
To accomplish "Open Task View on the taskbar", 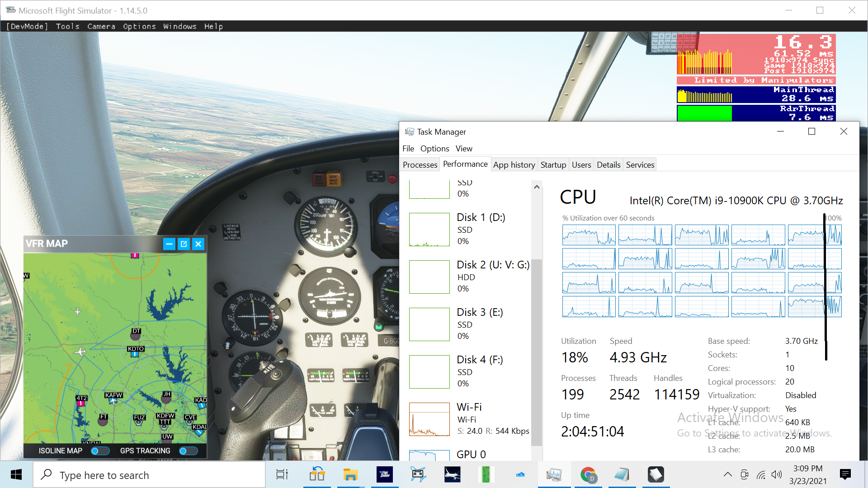I will [282, 474].
